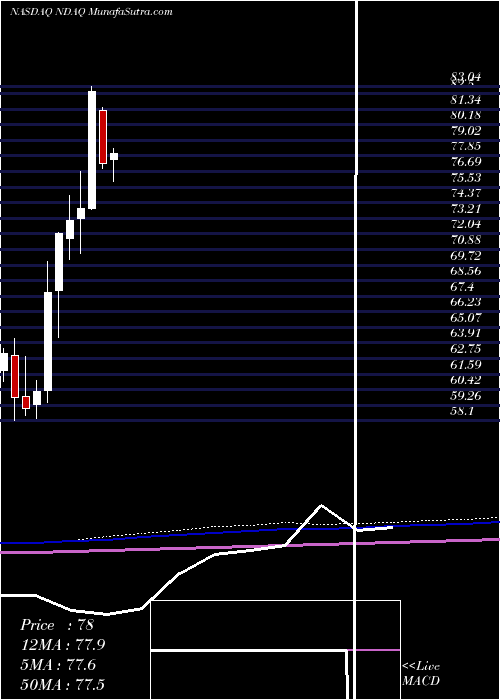The width and height of the screenshot is (500, 700).
Task: Click the NASDAQ NDAQ MunafaSutra.com title
Action: 91,12
